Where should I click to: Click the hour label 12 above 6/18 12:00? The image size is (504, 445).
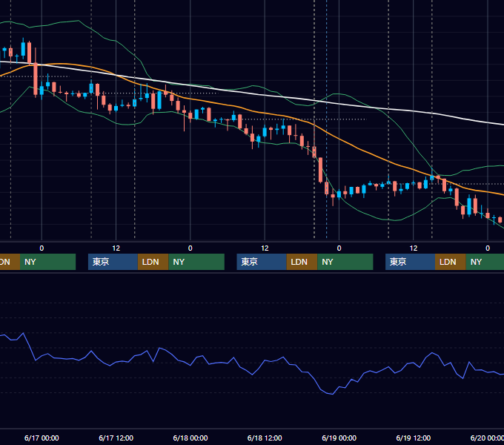[265, 248]
